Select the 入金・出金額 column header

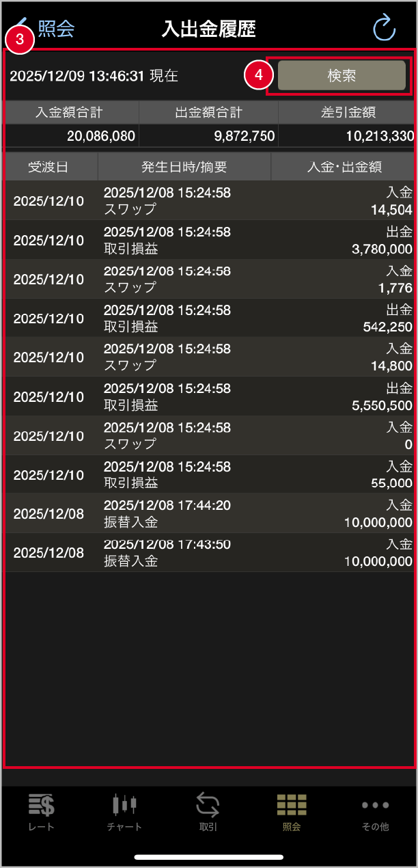[344, 166]
